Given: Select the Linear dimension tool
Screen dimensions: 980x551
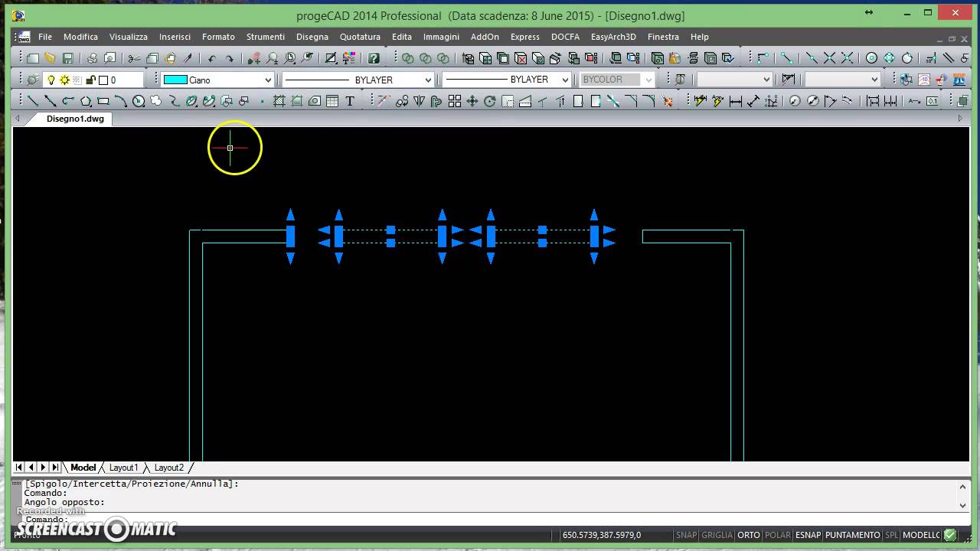Looking at the screenshot, I should 736,101.
